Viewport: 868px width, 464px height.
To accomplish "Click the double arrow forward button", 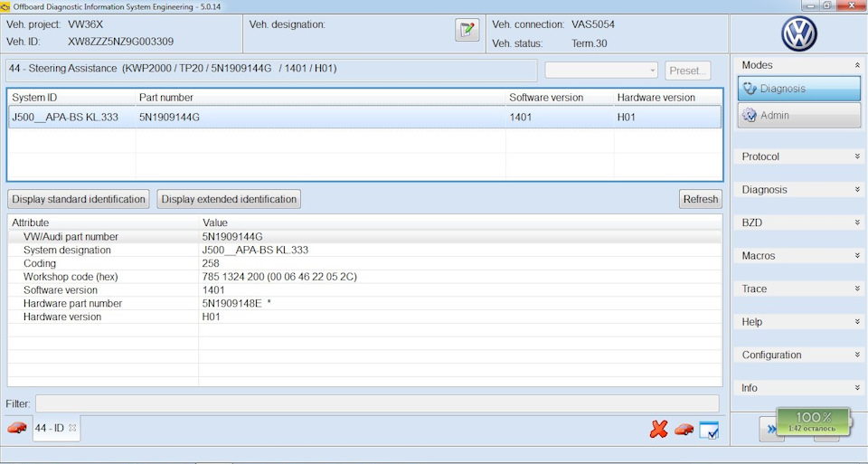I will [x=770, y=429].
